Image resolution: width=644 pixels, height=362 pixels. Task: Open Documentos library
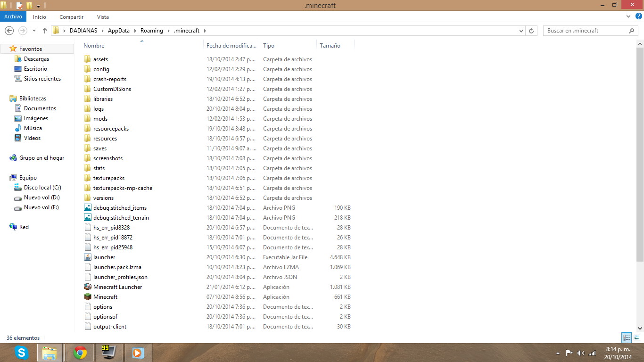click(40, 108)
